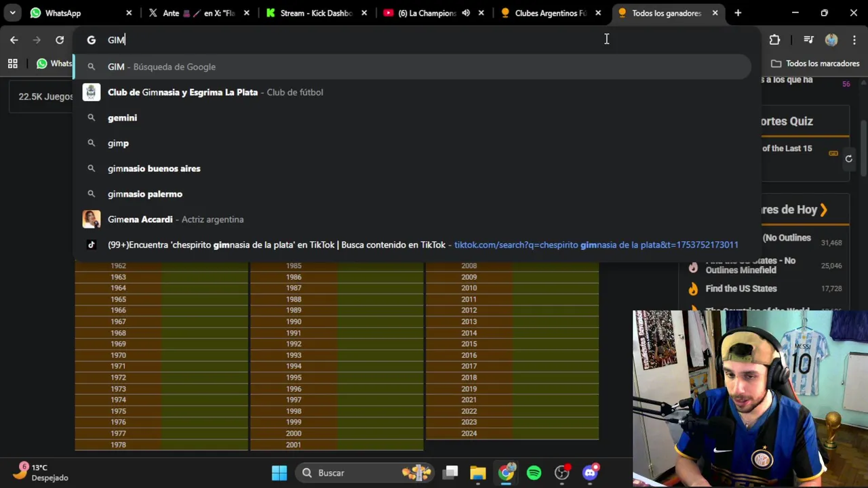868x488 pixels.
Task: Close the Kick Dashboard tab
Action: pyautogui.click(x=365, y=13)
